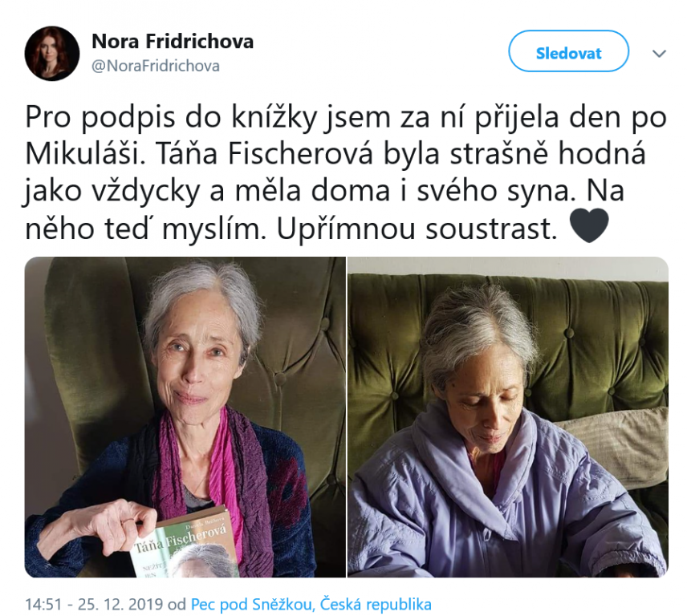The width and height of the screenshot is (687, 616).
Task: Open the tweet options chevron dropdown
Action: click(x=659, y=54)
